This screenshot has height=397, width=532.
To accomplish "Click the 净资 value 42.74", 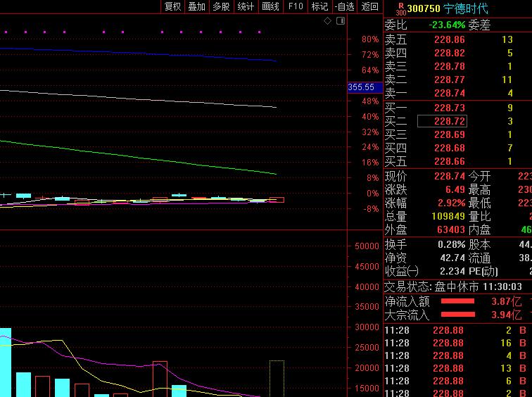I will click(x=452, y=258).
